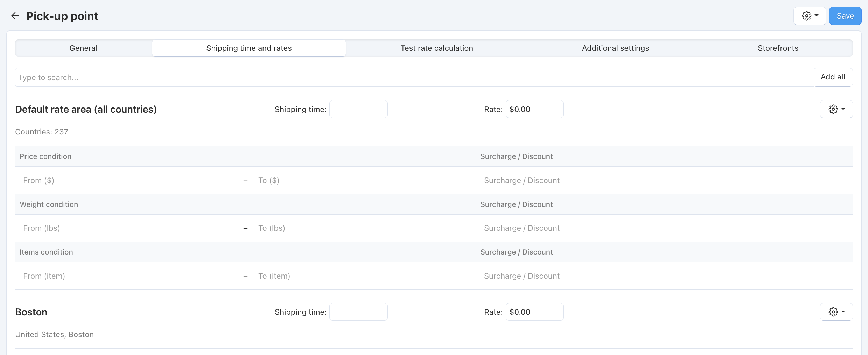Click Shipping time field for Default rate area

pyautogui.click(x=358, y=109)
